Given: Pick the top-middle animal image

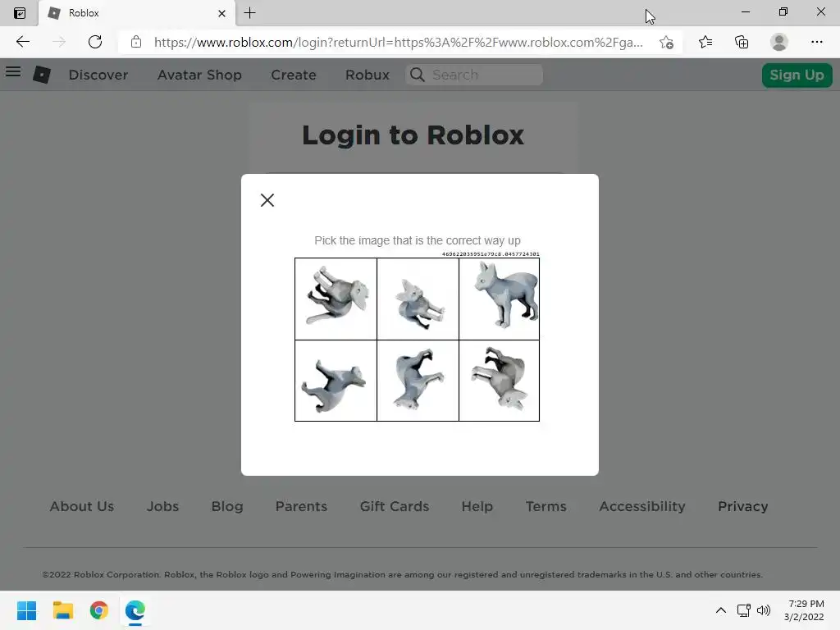Looking at the screenshot, I should pyautogui.click(x=418, y=299).
